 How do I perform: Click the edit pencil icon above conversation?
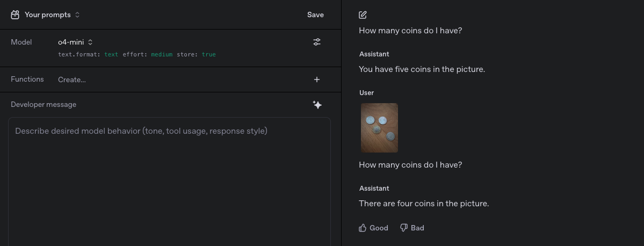point(363,15)
